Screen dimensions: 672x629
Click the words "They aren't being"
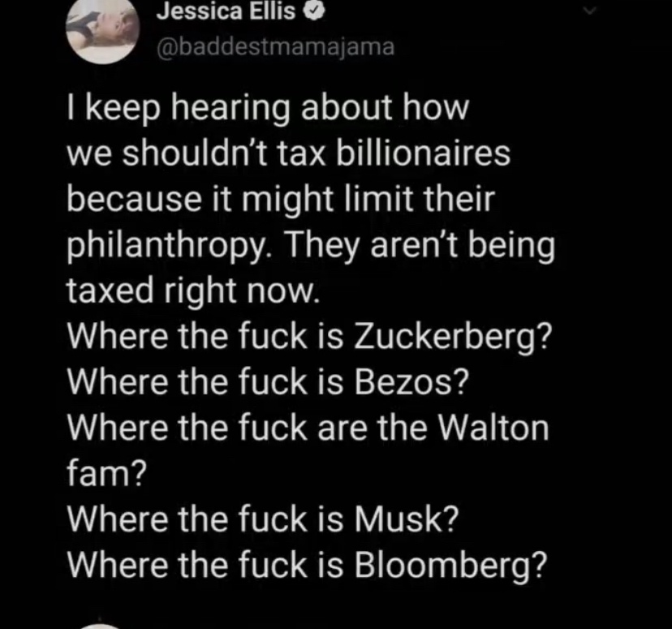click(x=421, y=245)
